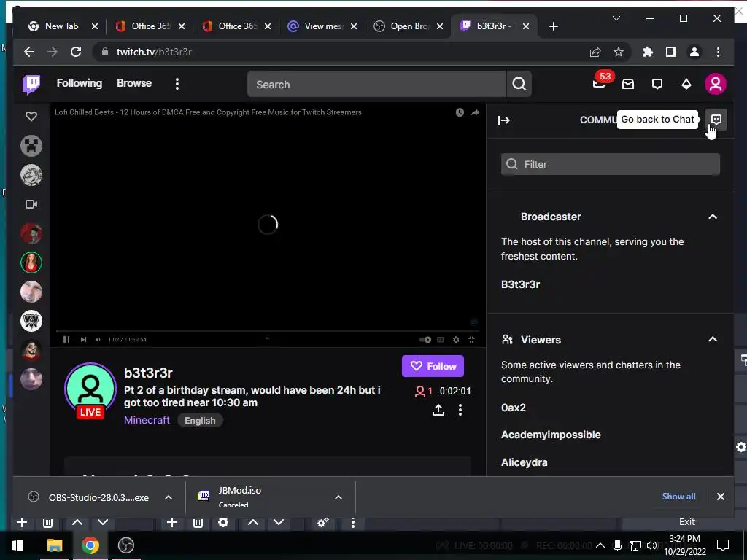Open video player settings gear
747x560 pixels.
[x=456, y=340]
